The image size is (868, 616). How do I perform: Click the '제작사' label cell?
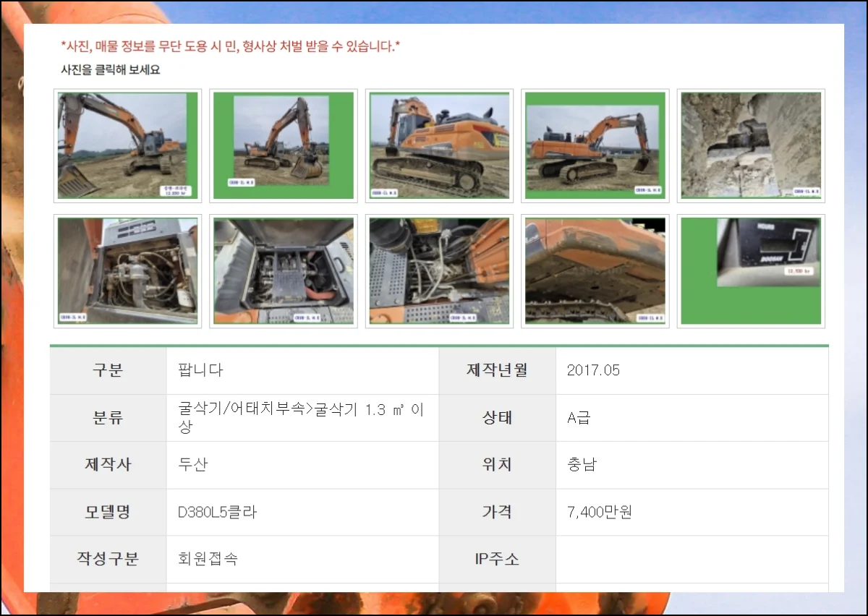[x=108, y=465]
